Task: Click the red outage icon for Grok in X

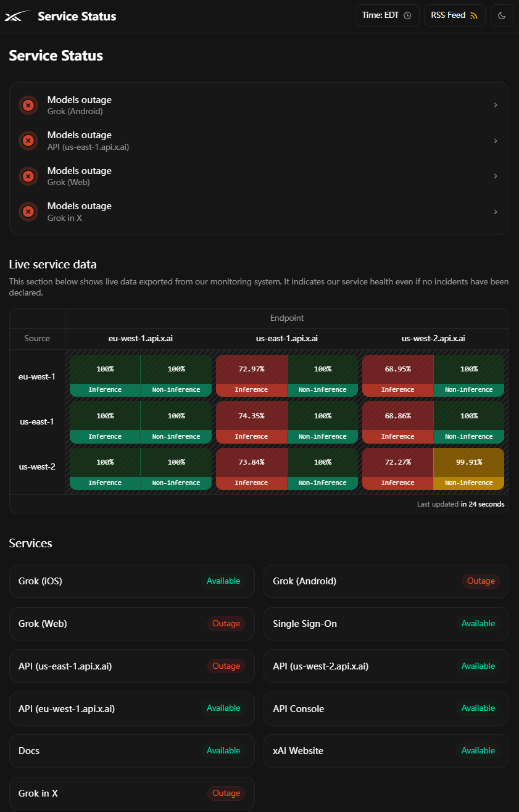Action: [28, 212]
